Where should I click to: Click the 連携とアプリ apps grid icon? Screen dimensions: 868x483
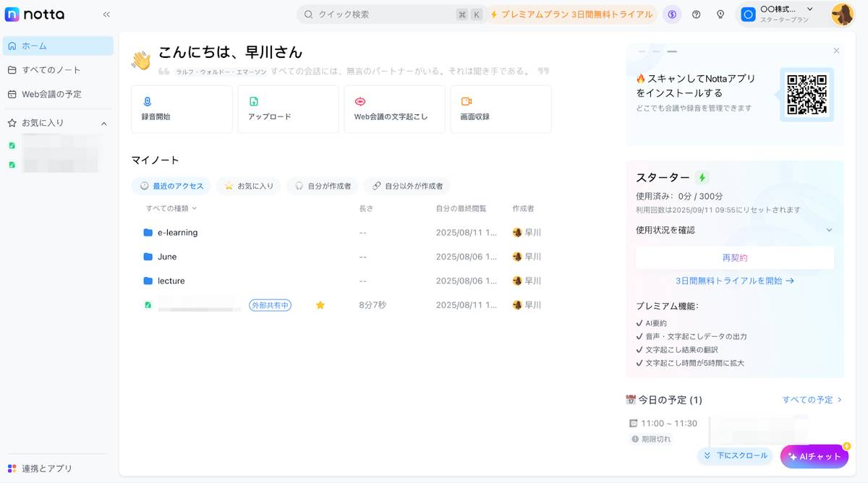pos(12,469)
